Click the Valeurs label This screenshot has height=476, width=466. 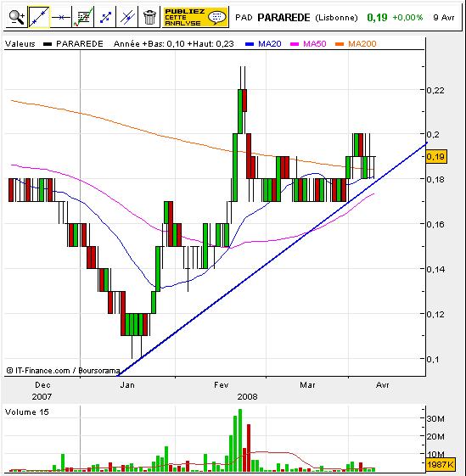coord(20,44)
